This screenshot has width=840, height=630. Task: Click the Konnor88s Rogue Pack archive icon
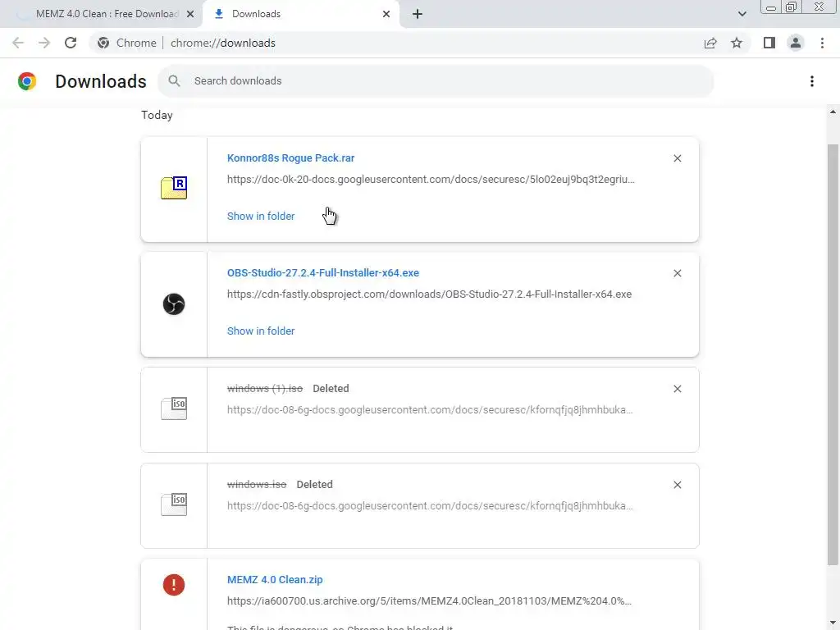174,188
